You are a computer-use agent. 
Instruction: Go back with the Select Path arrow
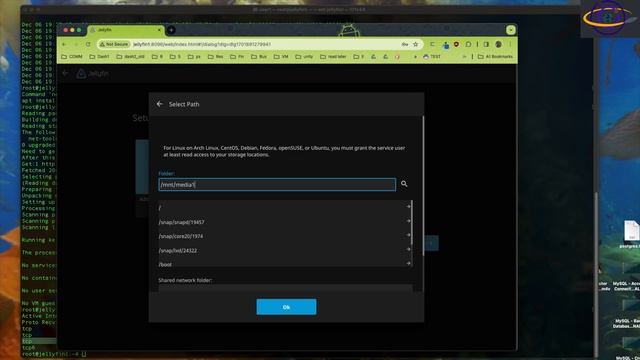pos(160,104)
